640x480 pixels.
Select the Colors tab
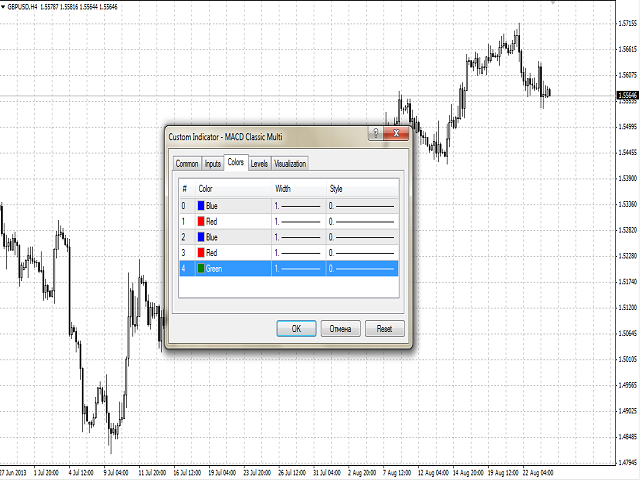point(236,162)
